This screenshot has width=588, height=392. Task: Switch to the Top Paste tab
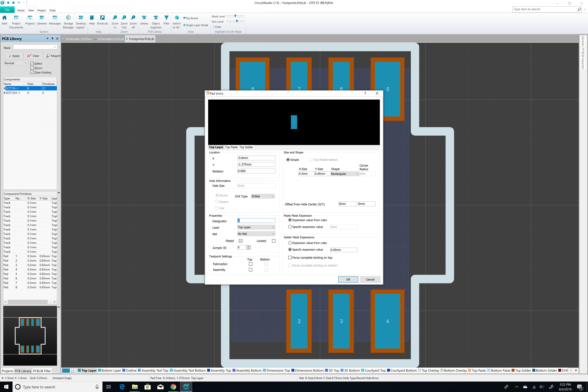tap(231, 147)
